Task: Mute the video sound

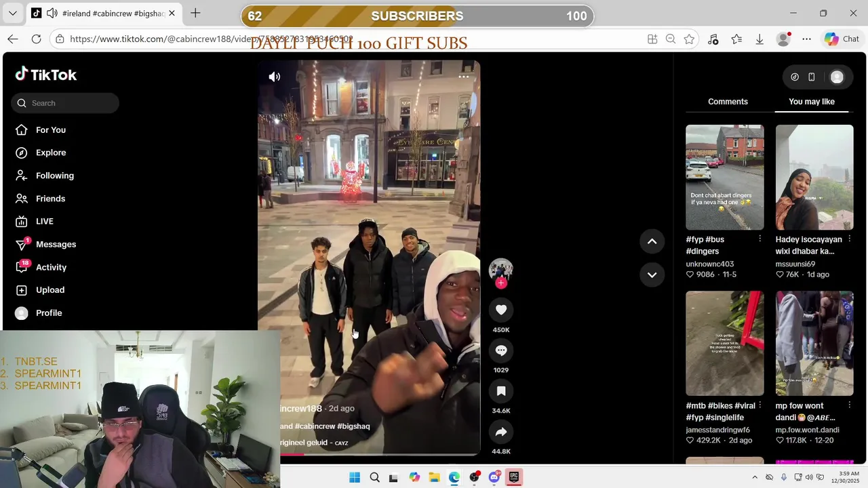Action: [275, 77]
